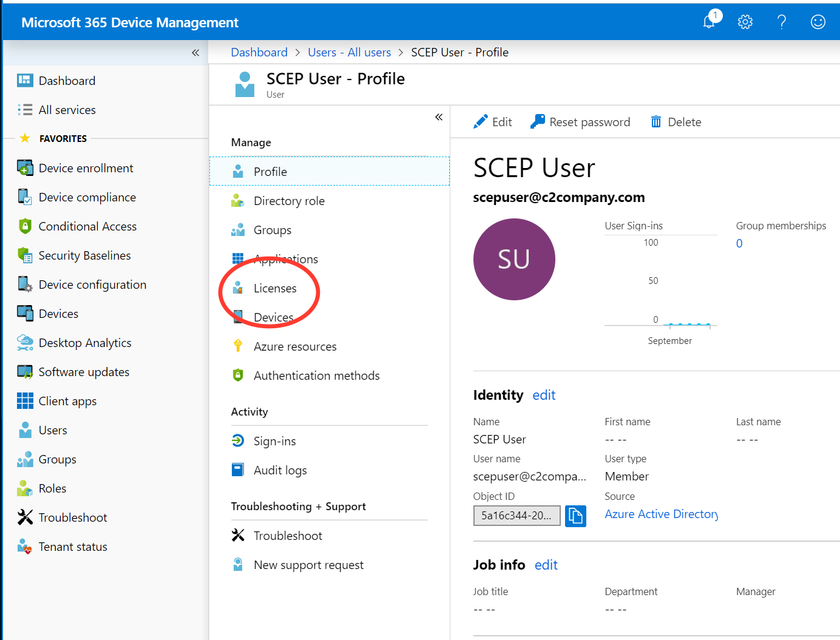
Task: Open Group memberships by clicking 0
Action: coord(739,243)
